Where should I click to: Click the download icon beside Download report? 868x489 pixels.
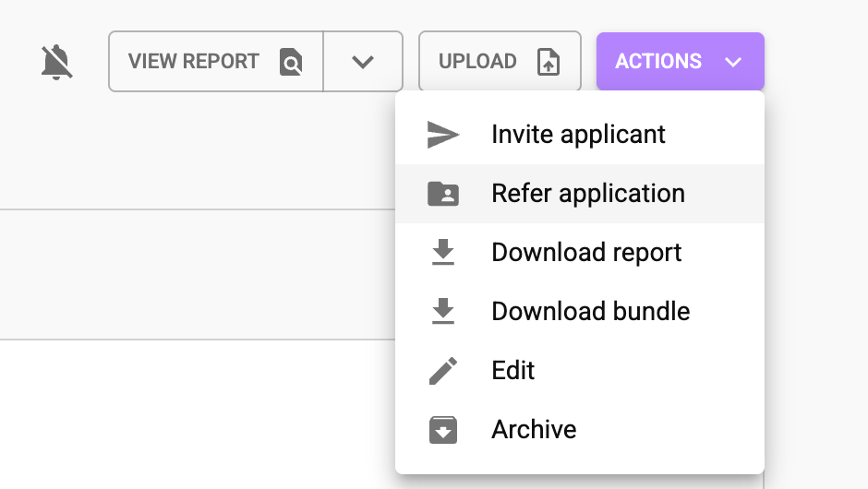coord(443,252)
